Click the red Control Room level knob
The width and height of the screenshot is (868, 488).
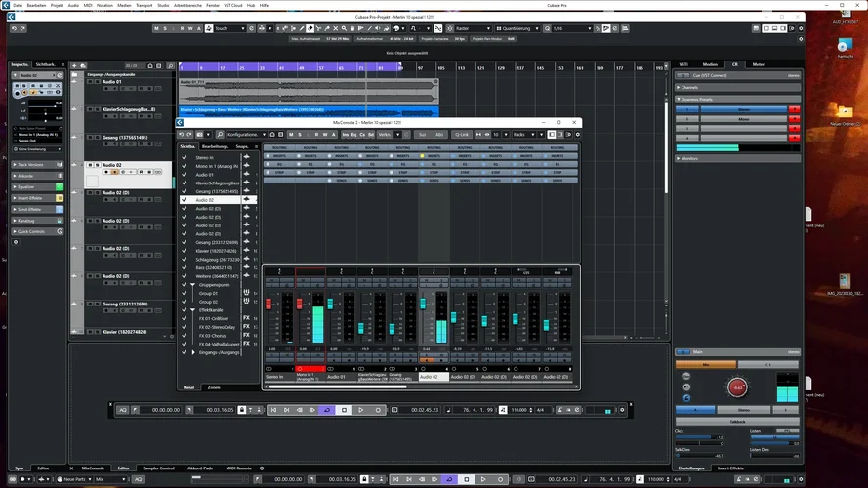click(x=737, y=387)
